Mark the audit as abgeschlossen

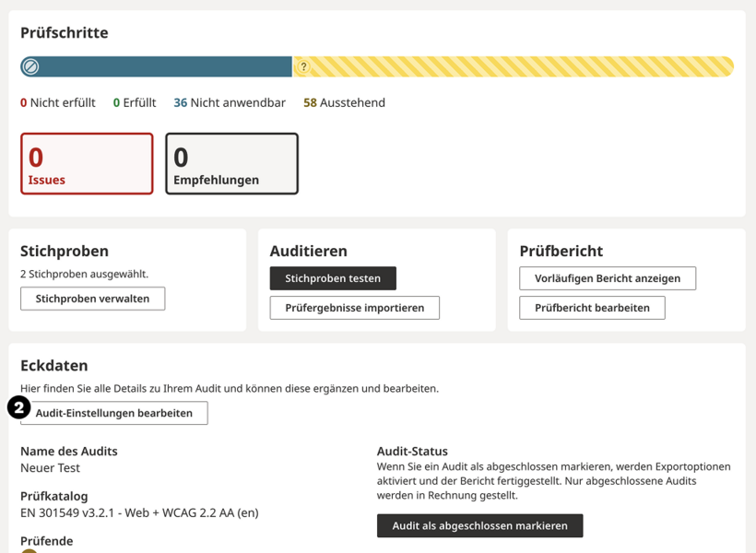(x=479, y=525)
